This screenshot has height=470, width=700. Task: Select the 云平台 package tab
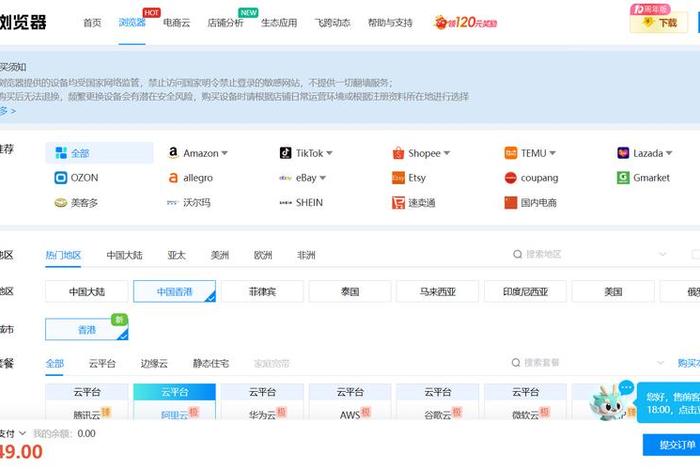[102, 364]
